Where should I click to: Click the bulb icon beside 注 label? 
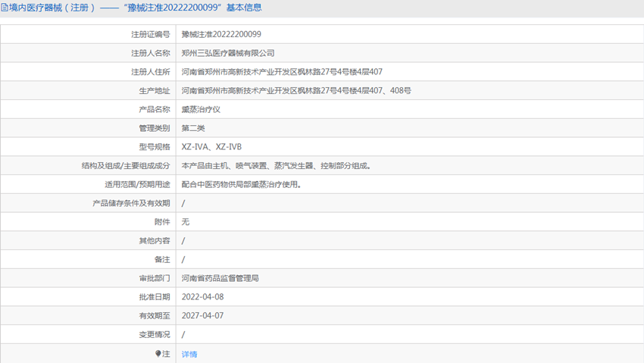click(x=158, y=354)
